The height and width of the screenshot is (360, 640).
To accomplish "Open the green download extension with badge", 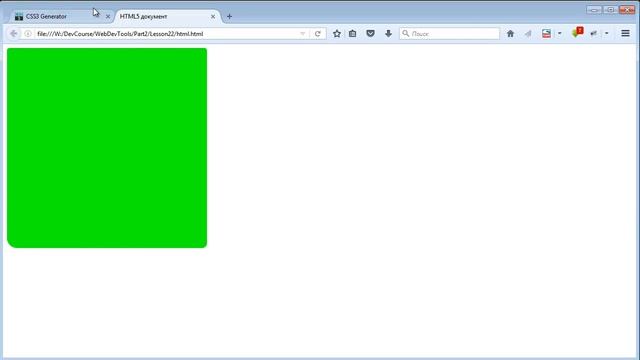I will [x=577, y=33].
